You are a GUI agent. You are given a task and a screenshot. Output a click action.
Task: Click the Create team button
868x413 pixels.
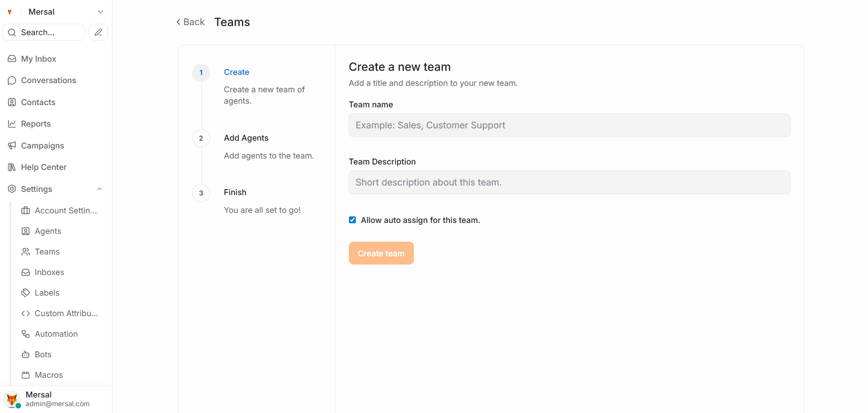click(381, 253)
